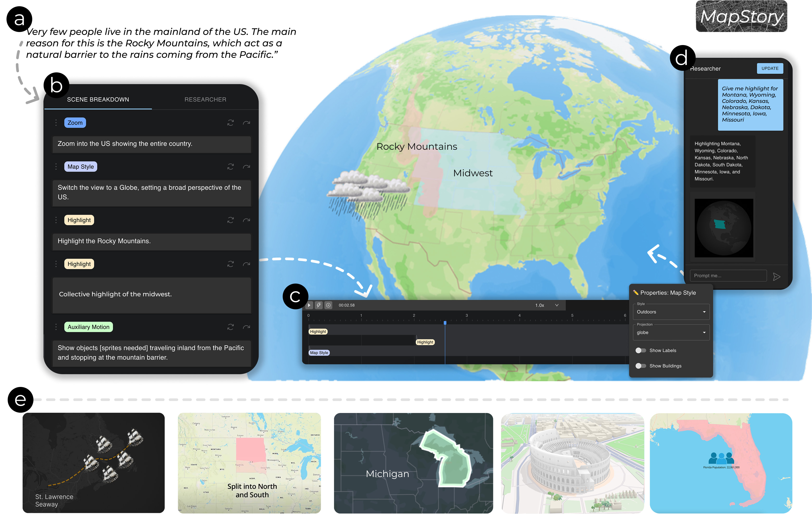This screenshot has width=812, height=520.
Task: Toggle the Show Labels switch
Action: 641,350
